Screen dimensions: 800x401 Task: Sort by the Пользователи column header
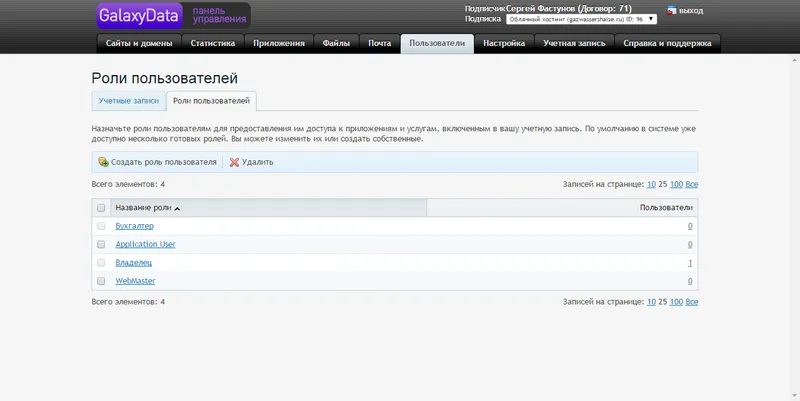[666, 208]
